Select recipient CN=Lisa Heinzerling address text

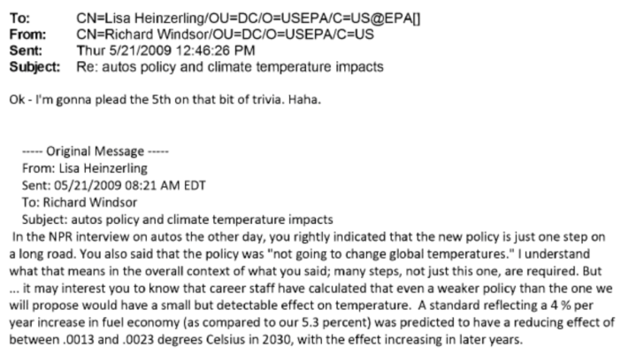[249, 18]
